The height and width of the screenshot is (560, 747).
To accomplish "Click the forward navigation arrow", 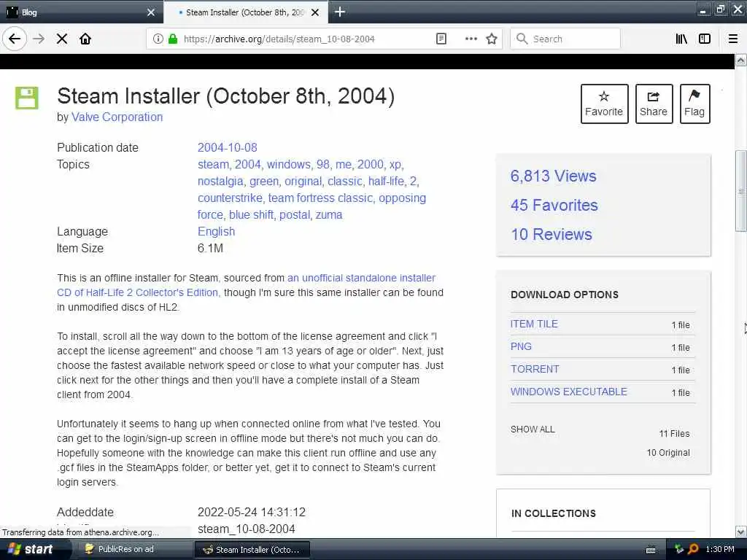I will [x=39, y=39].
